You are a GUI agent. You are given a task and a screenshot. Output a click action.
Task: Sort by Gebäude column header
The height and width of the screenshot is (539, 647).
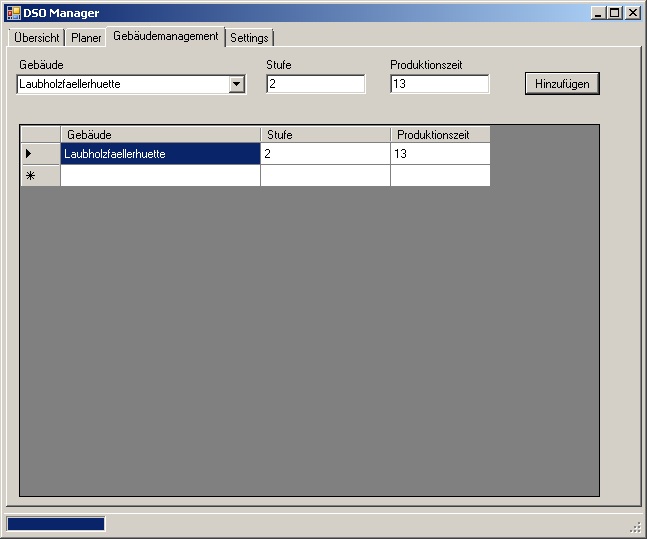(160, 135)
